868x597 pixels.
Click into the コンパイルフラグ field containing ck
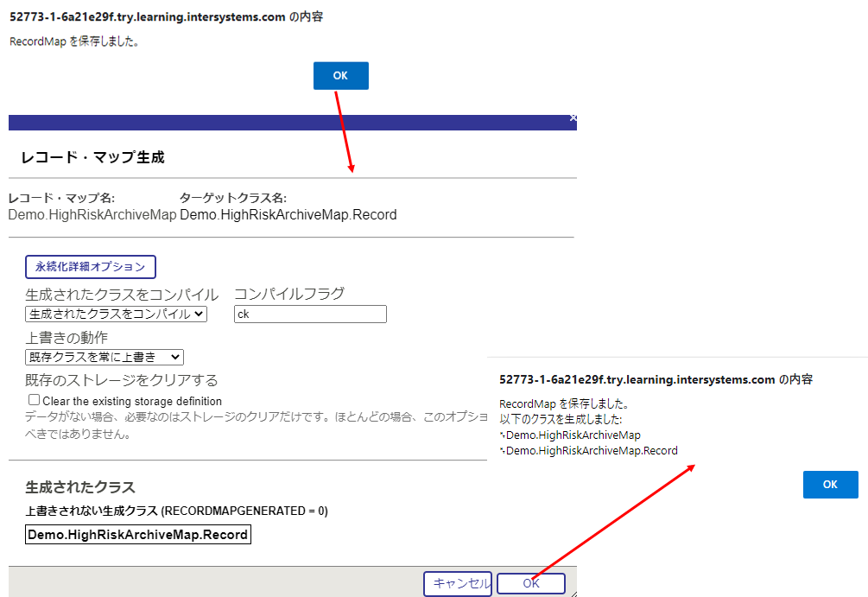[310, 314]
